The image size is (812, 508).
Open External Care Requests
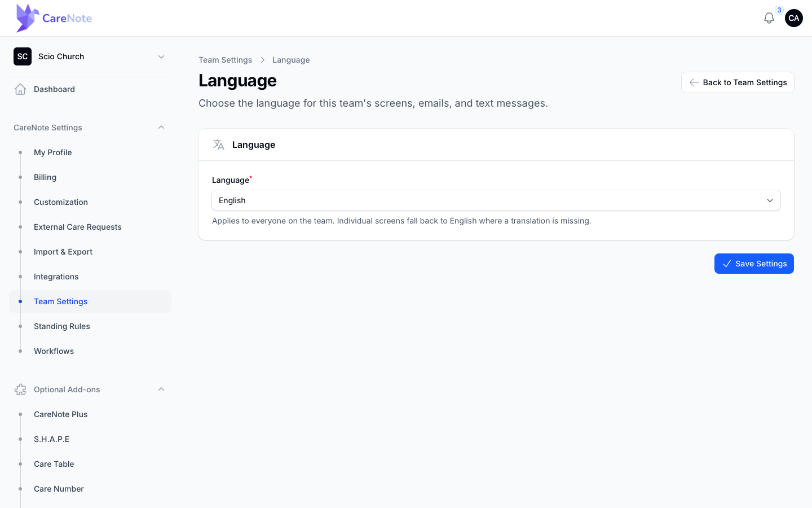pos(90,227)
